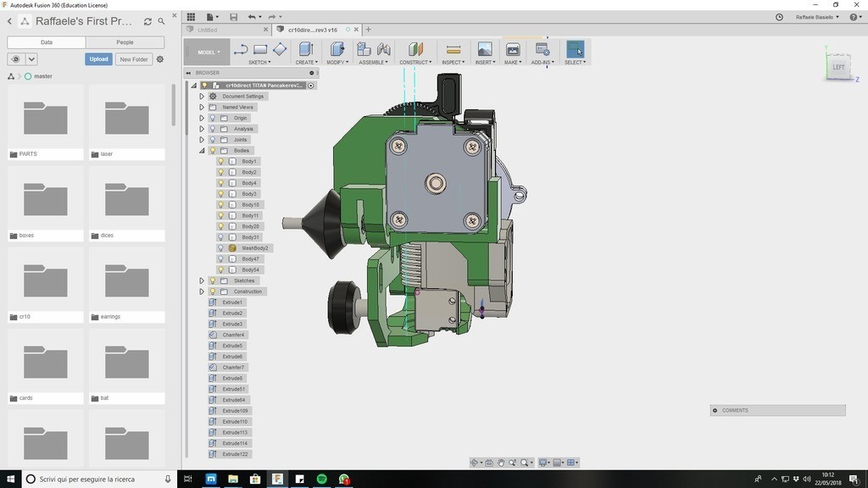Open data panel settings gear
The height and width of the screenshot is (488, 868).
pos(160,59)
